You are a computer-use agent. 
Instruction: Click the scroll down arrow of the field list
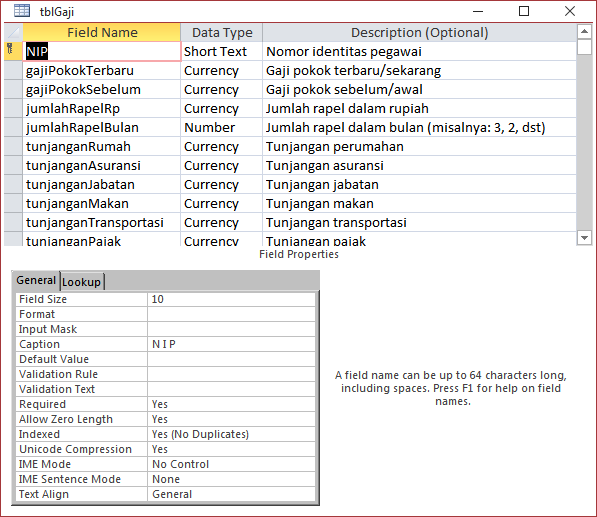pos(584,238)
